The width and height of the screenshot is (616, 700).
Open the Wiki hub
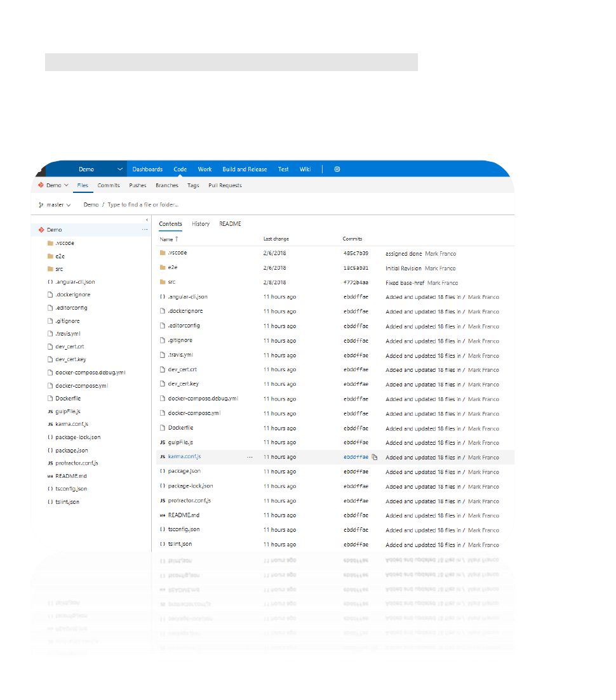pyautogui.click(x=305, y=169)
